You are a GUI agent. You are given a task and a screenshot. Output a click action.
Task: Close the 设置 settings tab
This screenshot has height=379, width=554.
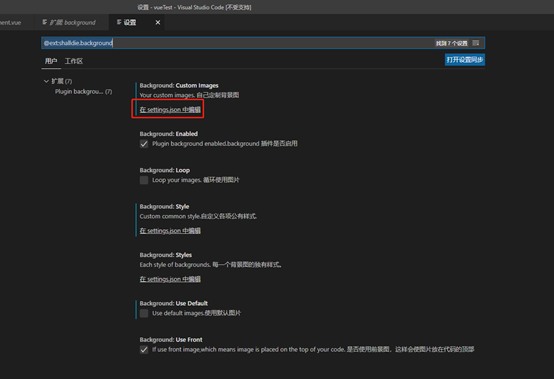158,22
